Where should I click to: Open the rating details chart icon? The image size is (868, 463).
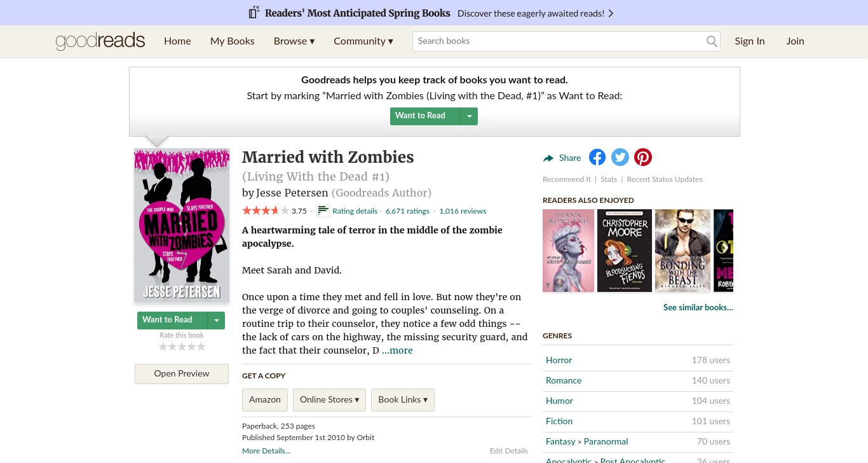(x=323, y=211)
